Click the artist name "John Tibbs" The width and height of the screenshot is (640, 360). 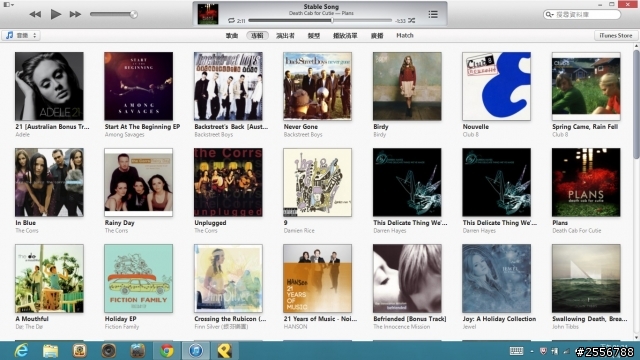[x=565, y=327]
